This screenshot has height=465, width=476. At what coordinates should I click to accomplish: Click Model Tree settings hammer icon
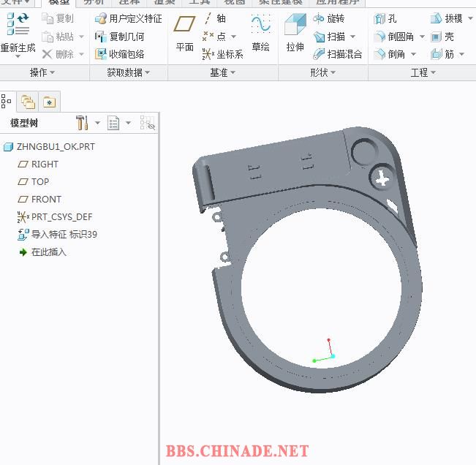82,123
